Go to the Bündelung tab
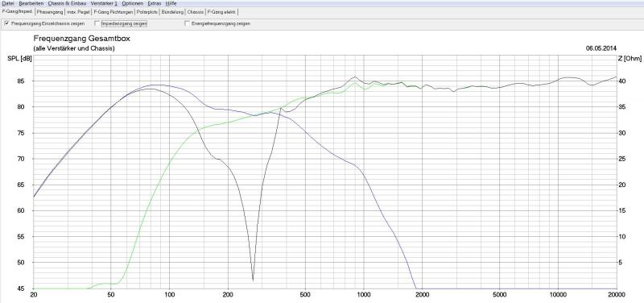 tap(172, 12)
